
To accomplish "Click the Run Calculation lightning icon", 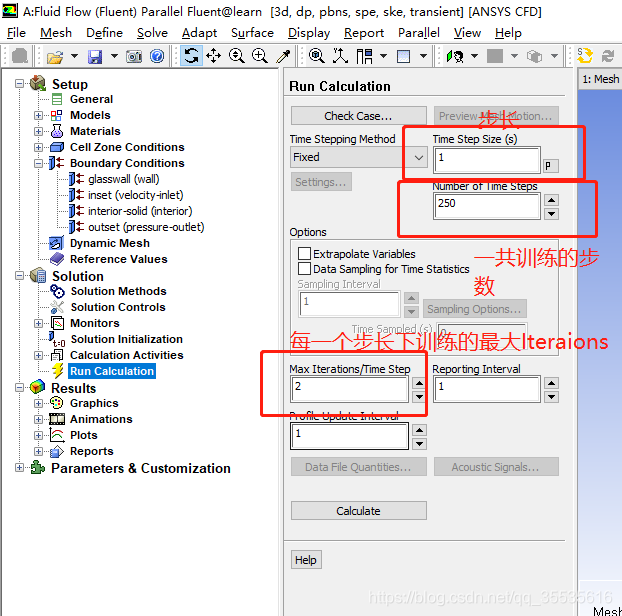I will click(x=58, y=371).
